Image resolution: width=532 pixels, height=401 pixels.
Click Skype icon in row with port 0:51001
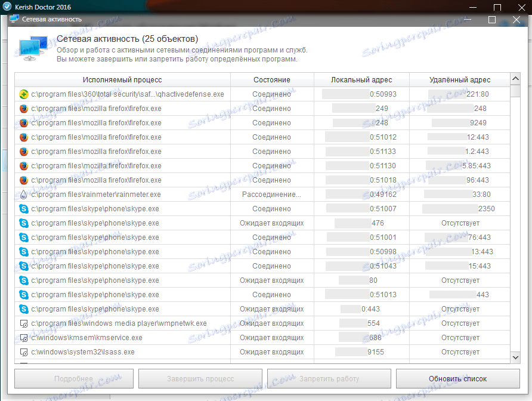tap(24, 237)
